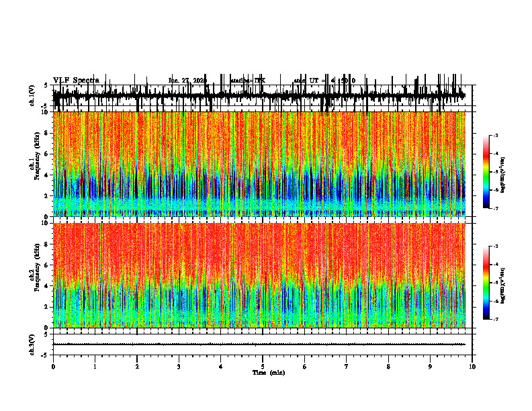Click the "ch.3(V)" waveform axis label

(32, 345)
